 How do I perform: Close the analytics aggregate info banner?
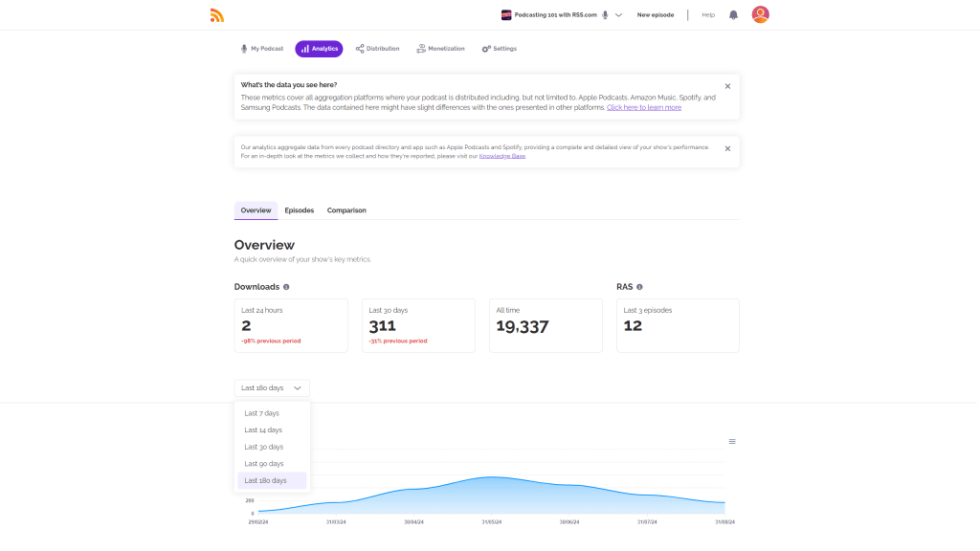727,148
